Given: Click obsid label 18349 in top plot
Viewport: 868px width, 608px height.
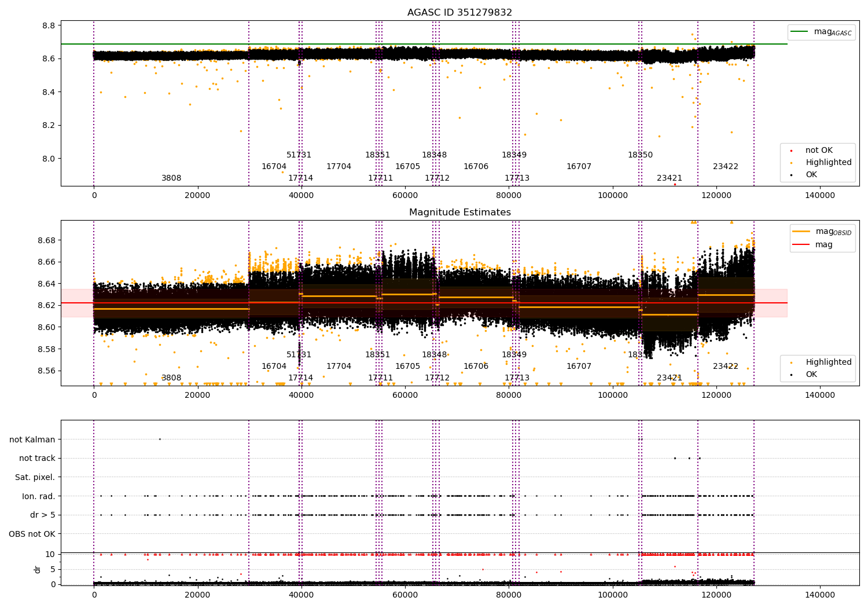Looking at the screenshot, I should [514, 155].
